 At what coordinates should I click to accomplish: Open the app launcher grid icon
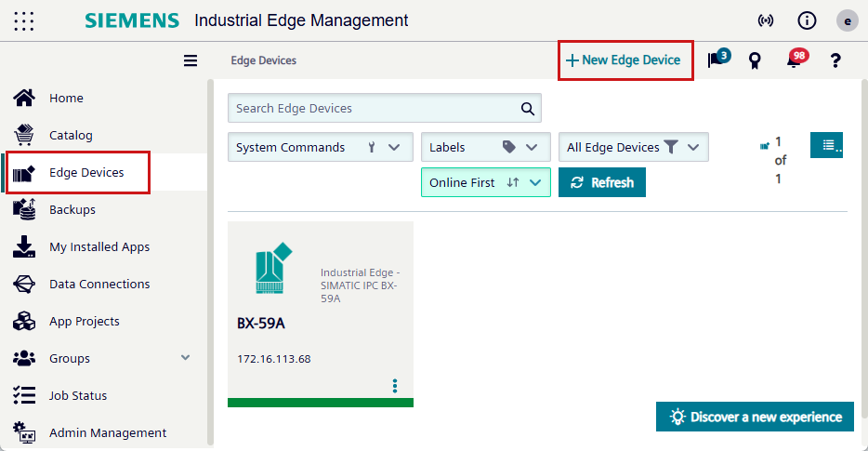pos(24,20)
